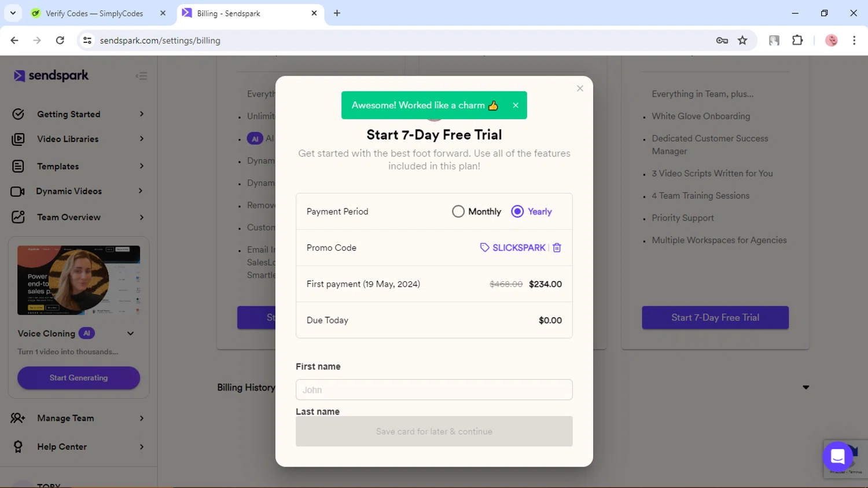The width and height of the screenshot is (868, 488).
Task: Expand the Help Center chevron
Action: (x=142, y=447)
